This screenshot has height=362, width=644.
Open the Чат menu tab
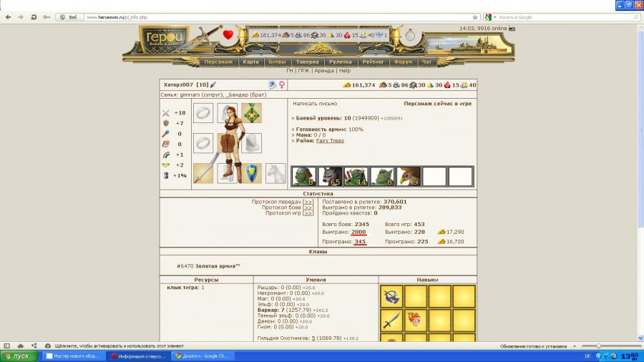pos(426,62)
